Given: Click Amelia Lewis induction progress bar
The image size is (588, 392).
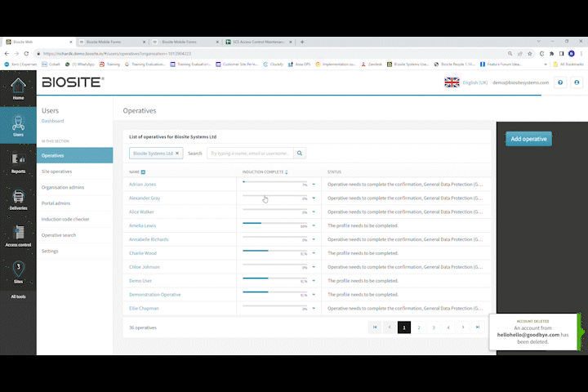Looking at the screenshot, I should click(274, 223).
